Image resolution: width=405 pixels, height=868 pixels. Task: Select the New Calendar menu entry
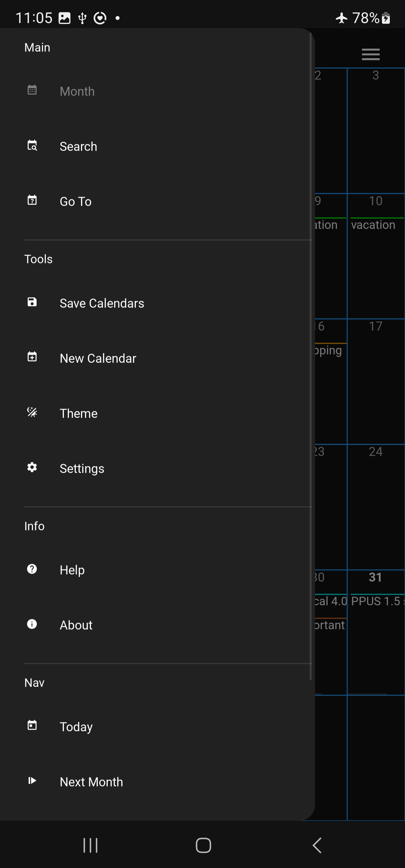[x=98, y=358]
